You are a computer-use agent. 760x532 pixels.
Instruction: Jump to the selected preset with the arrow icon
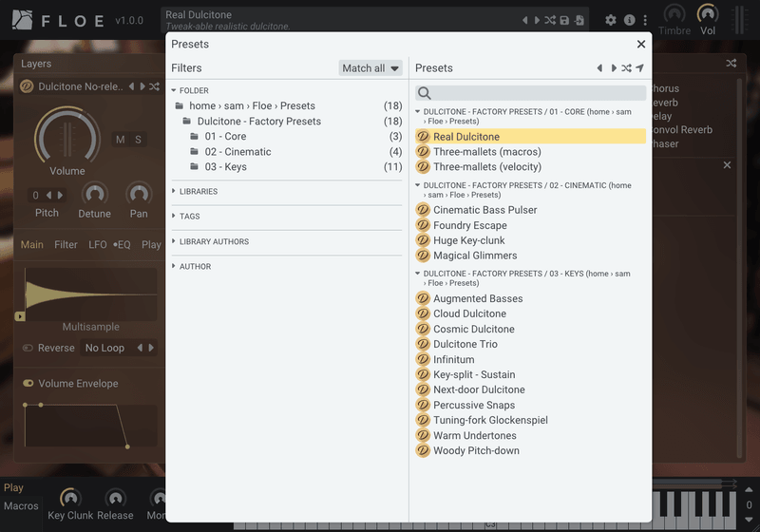640,68
